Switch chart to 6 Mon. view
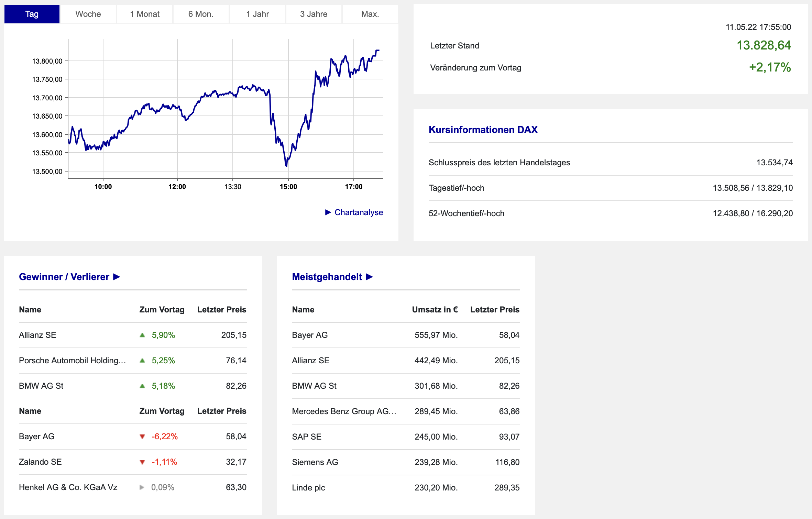Image resolution: width=812 pixels, height=519 pixels. (x=201, y=14)
